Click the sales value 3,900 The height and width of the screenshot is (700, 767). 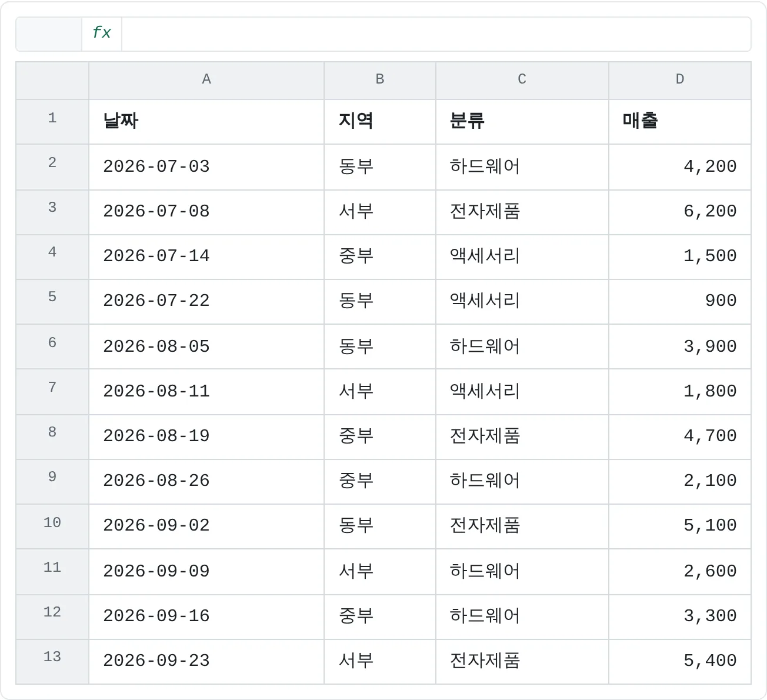click(680, 347)
